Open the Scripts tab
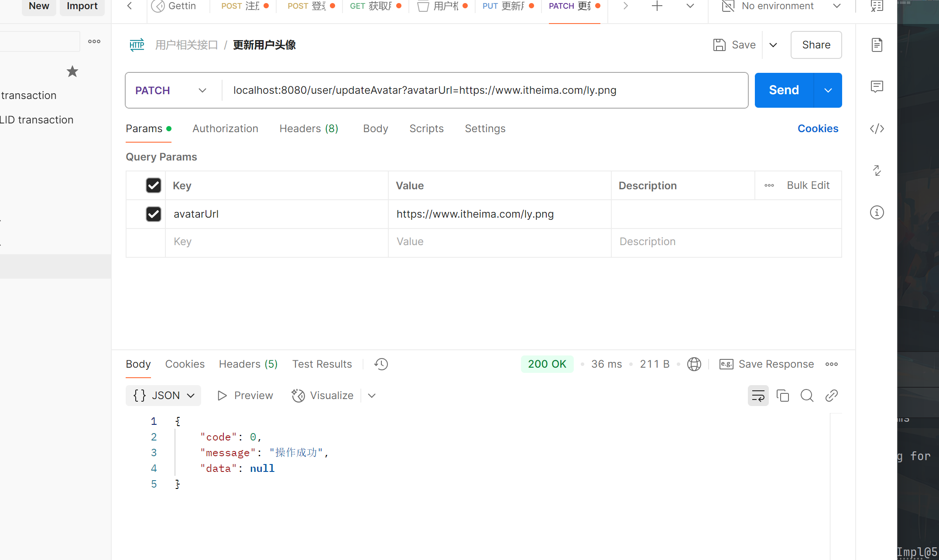Image resolution: width=939 pixels, height=560 pixels. pos(426,129)
